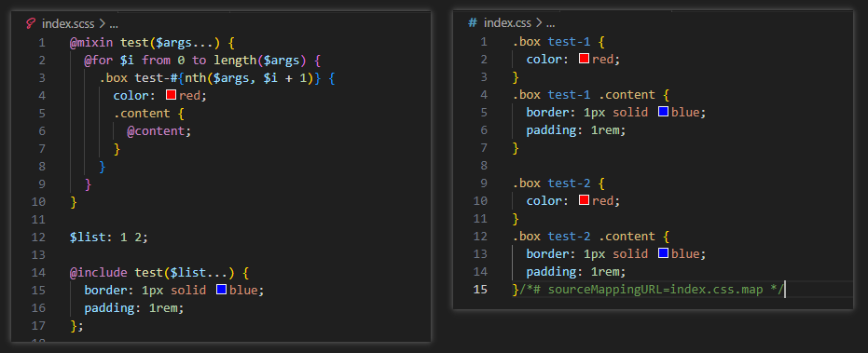Expand the breadcrumb ellipsis after index.scss
868x353 pixels.
point(114,24)
